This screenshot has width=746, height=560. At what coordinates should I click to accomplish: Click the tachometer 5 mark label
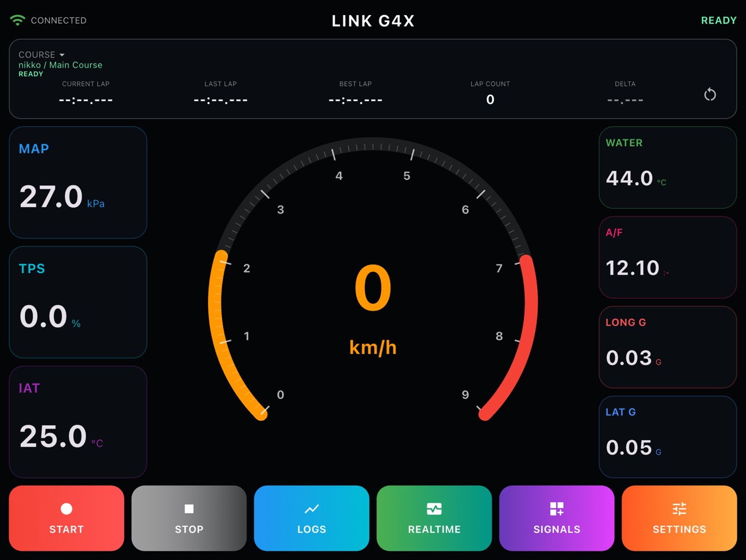(407, 176)
